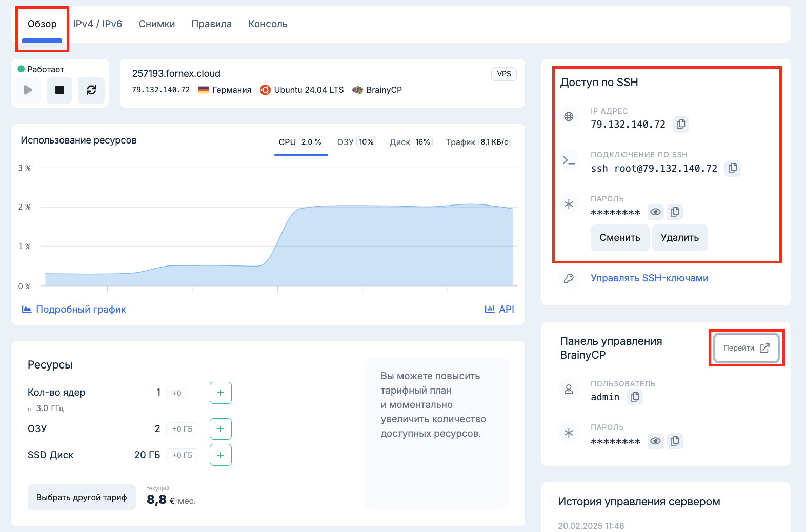Image resolution: width=806 pixels, height=532 pixels.
Task: Click the VPS badge
Action: click(504, 74)
